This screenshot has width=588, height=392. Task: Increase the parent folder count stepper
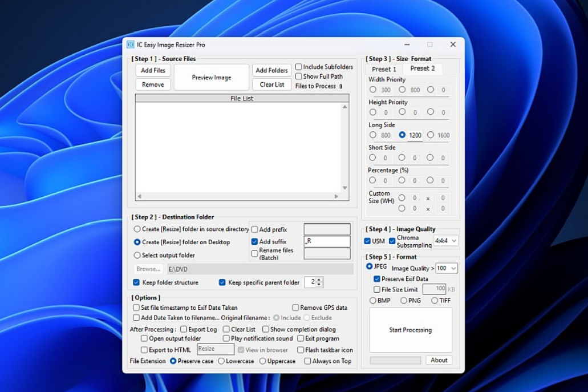pos(318,280)
